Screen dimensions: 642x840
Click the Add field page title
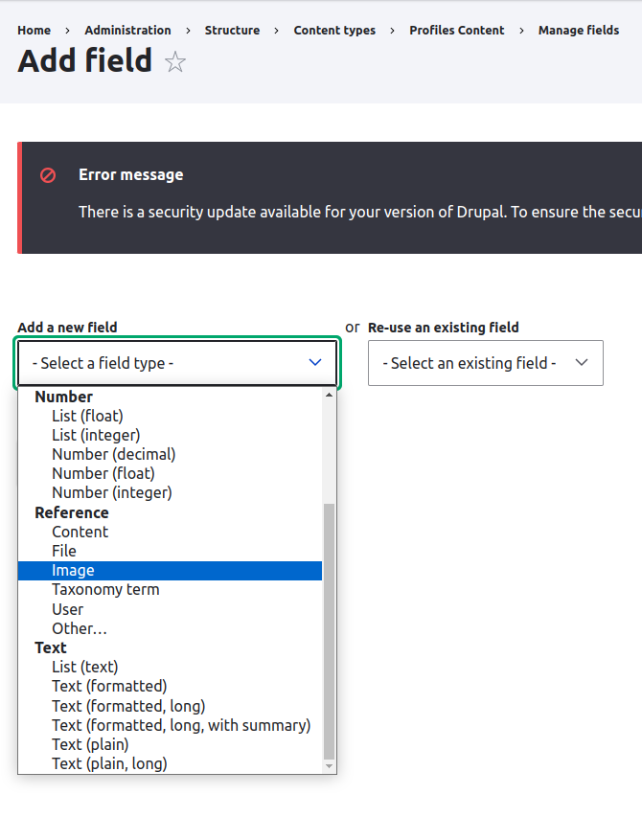84,60
